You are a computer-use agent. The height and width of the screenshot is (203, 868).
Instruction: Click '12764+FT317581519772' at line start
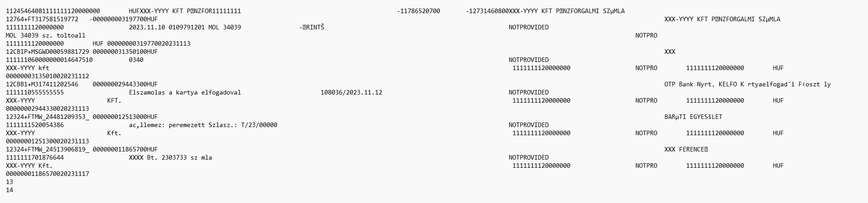click(x=42, y=19)
